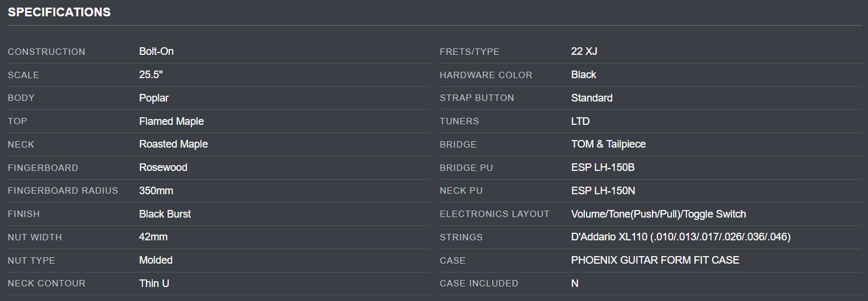Click the 42mm nut width value
This screenshot has width=868, height=301.
point(153,237)
